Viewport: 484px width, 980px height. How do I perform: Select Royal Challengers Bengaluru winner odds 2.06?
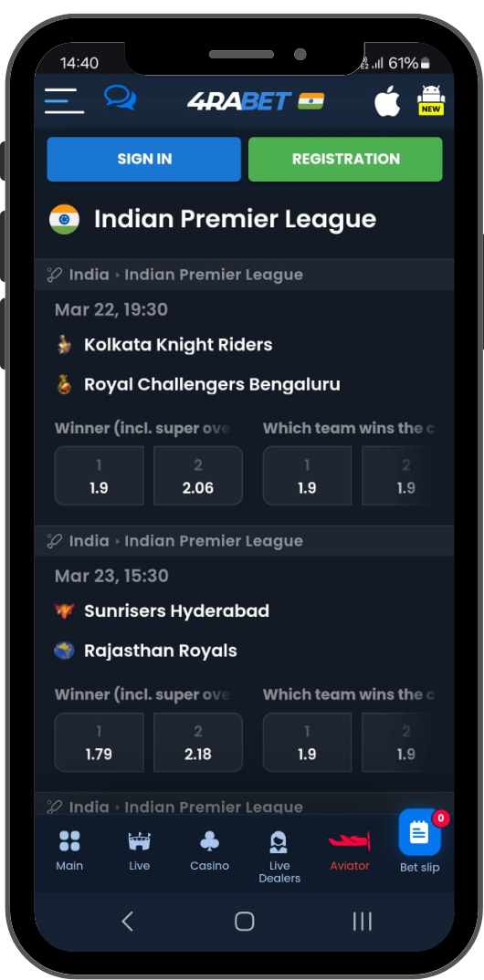[x=197, y=475]
